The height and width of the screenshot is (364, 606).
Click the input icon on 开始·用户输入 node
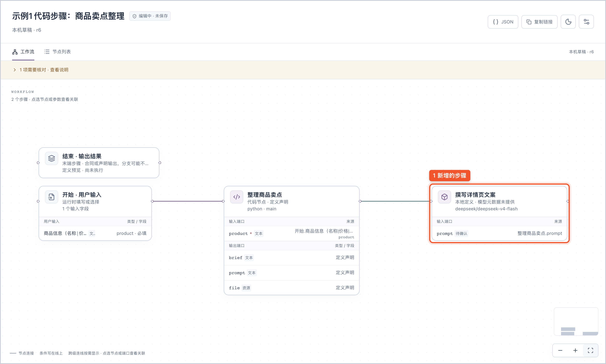click(x=52, y=197)
